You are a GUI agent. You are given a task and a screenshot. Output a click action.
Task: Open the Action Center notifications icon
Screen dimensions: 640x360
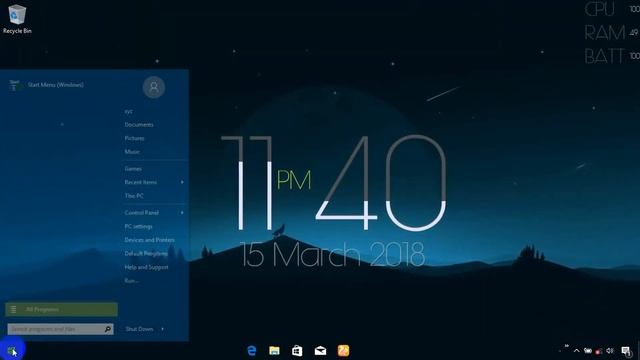(626, 351)
